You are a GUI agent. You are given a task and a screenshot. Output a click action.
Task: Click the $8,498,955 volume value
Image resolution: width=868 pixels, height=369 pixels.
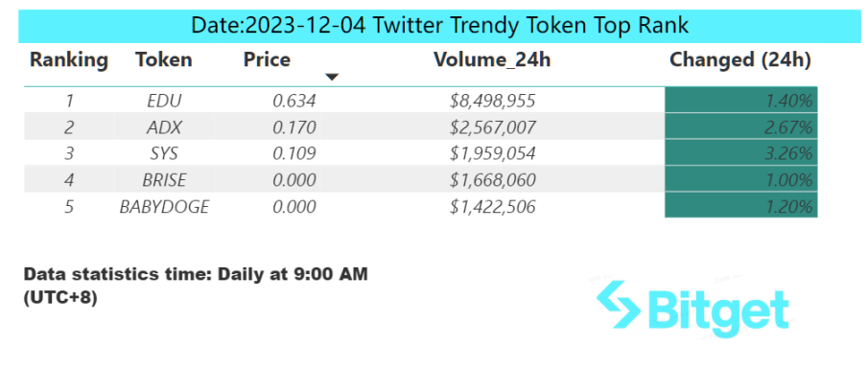[492, 101]
